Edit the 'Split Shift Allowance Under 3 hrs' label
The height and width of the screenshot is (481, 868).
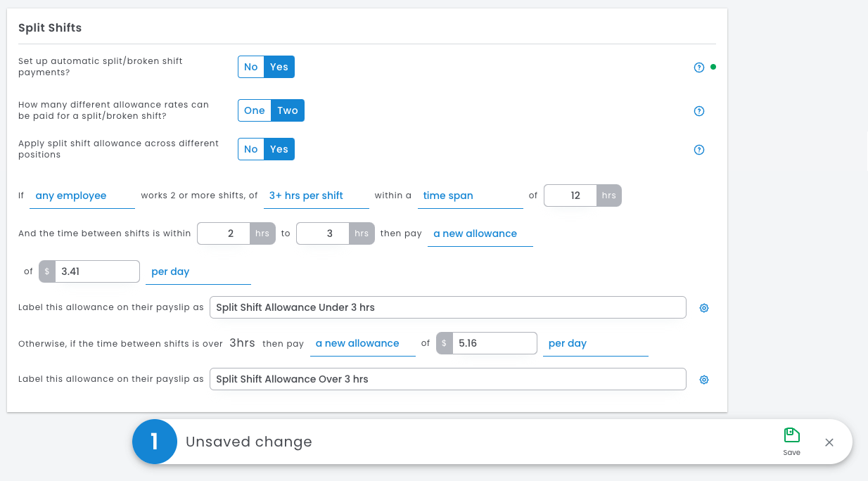(x=447, y=307)
